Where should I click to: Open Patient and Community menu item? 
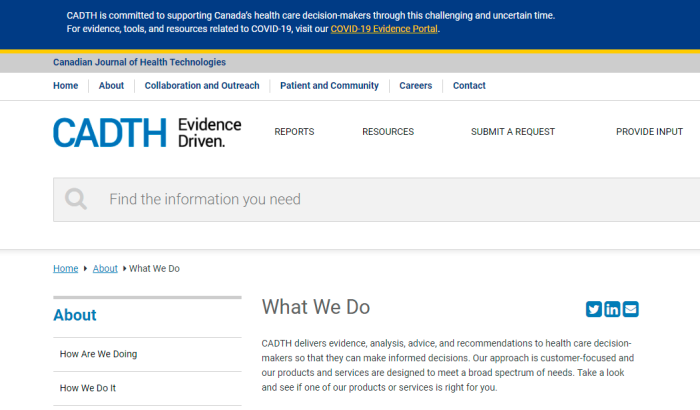[329, 85]
